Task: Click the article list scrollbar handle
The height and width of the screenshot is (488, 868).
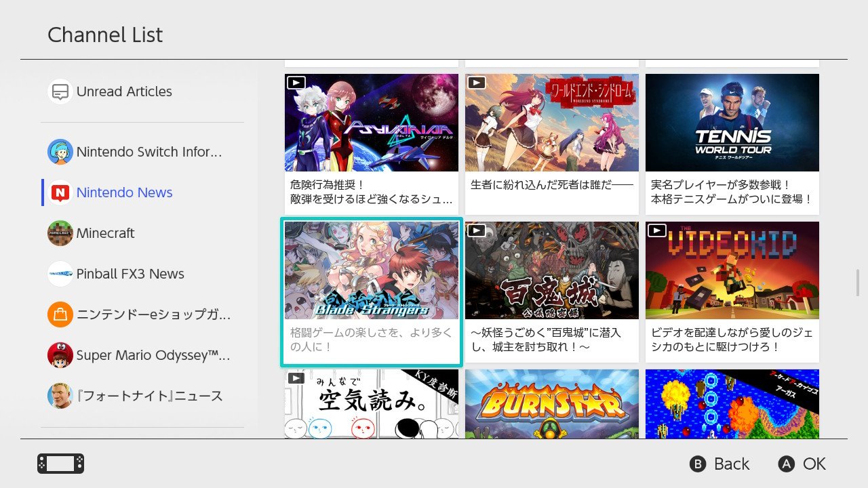Action: pos(858,282)
